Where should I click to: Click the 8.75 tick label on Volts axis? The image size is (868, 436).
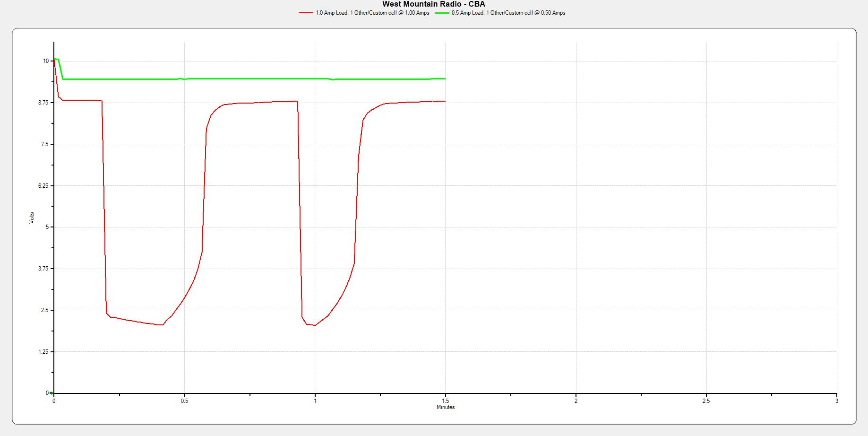43,103
